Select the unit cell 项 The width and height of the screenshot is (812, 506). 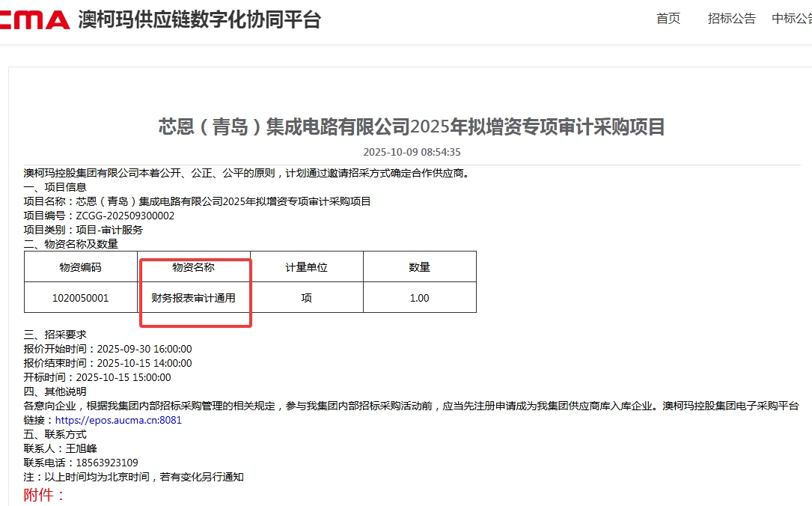click(307, 298)
